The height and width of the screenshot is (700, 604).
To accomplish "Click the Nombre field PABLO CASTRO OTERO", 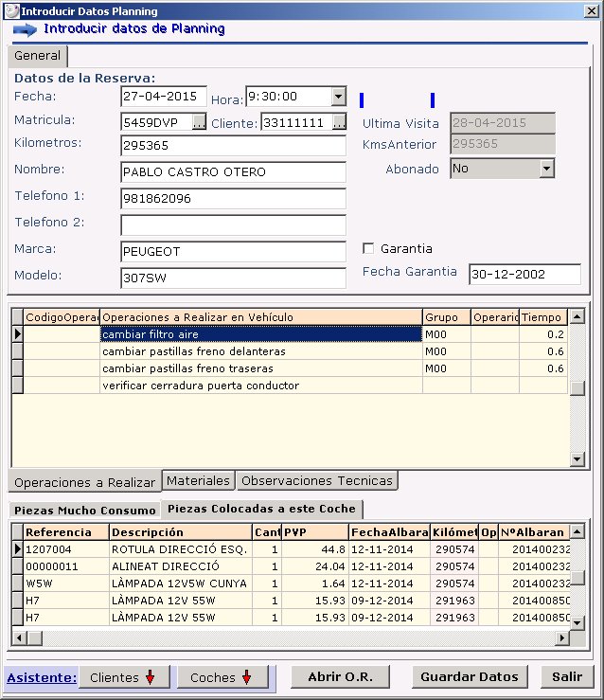I will 233,171.
